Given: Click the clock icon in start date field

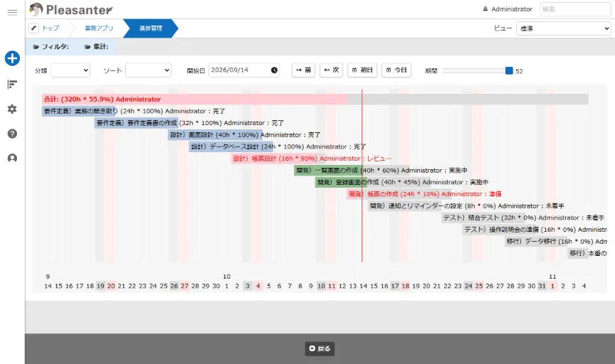Looking at the screenshot, I should 274,70.
